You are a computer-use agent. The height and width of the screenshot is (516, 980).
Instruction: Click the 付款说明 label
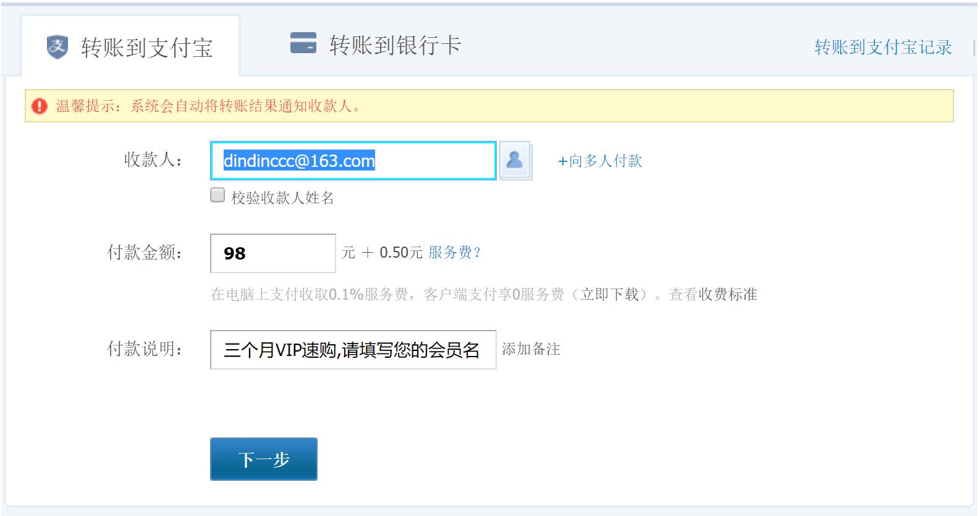coord(145,349)
